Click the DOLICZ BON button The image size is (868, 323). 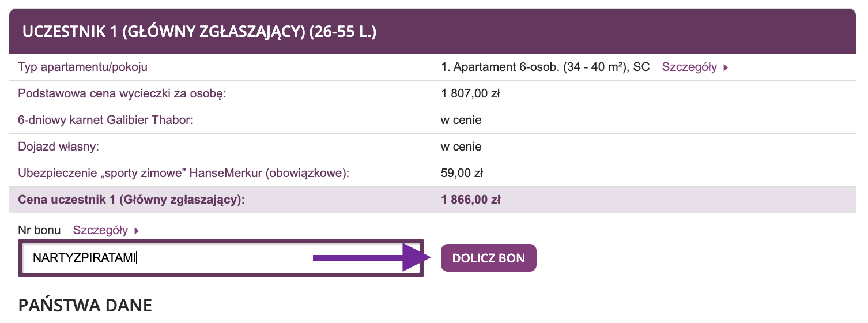pos(488,258)
